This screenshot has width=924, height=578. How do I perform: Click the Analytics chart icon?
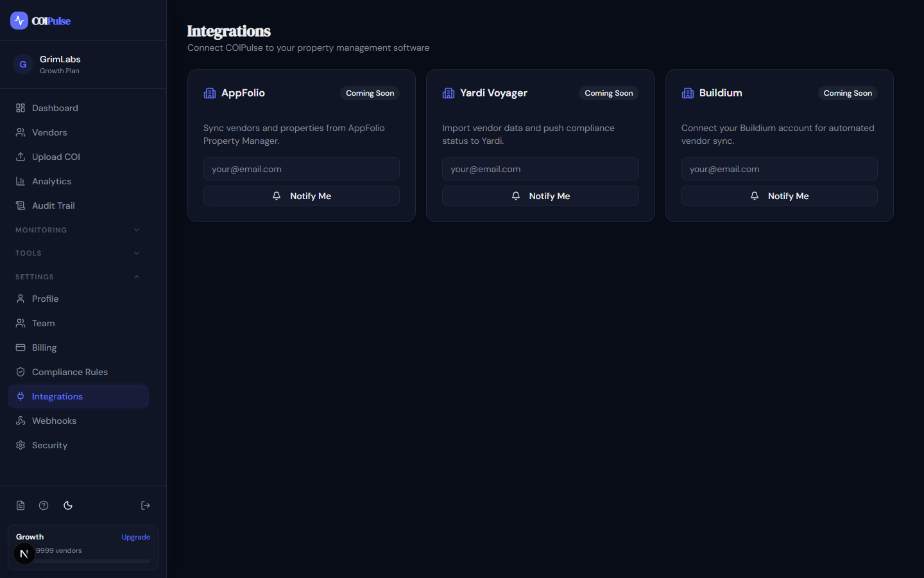point(21,181)
